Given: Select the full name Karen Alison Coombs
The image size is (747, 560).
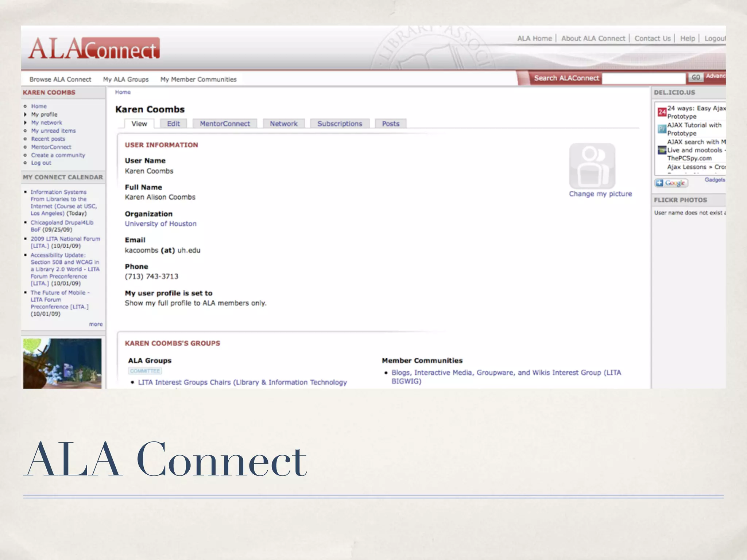Looking at the screenshot, I should [x=160, y=197].
